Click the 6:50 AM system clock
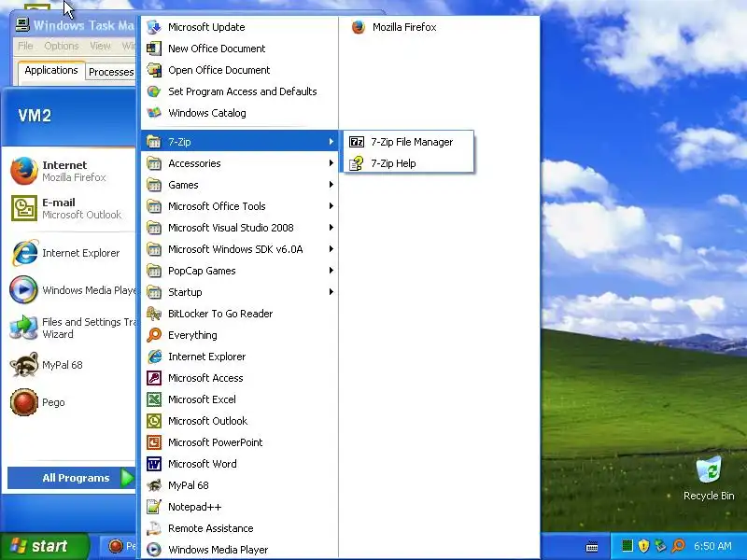 [x=712, y=546]
